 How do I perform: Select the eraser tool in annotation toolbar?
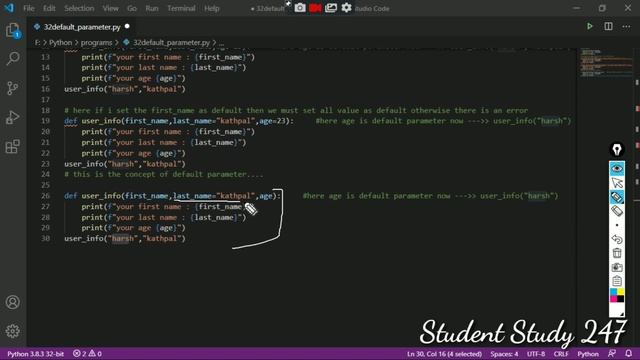[617, 211]
